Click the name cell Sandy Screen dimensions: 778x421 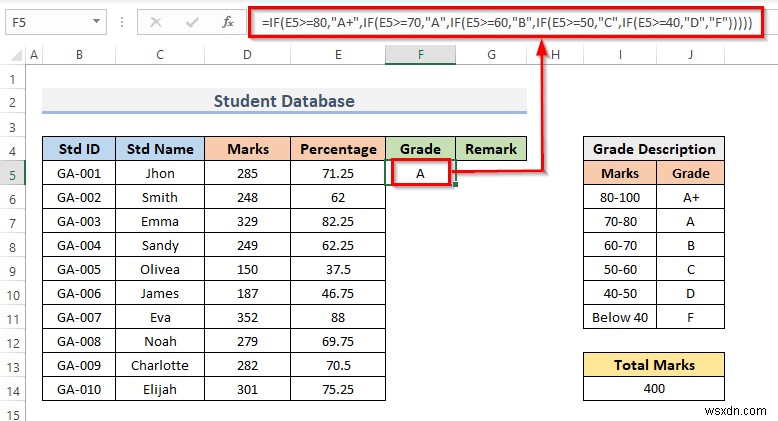[160, 245]
